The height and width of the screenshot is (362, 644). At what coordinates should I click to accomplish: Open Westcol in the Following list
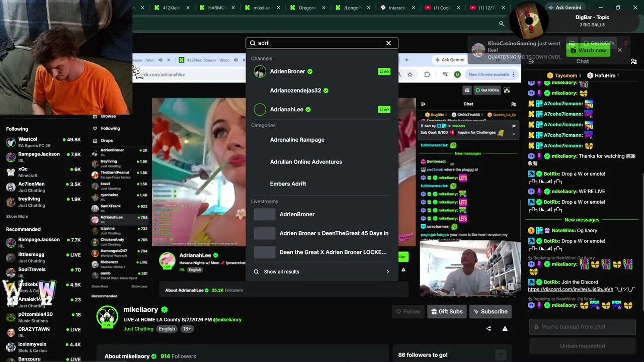pos(43,142)
